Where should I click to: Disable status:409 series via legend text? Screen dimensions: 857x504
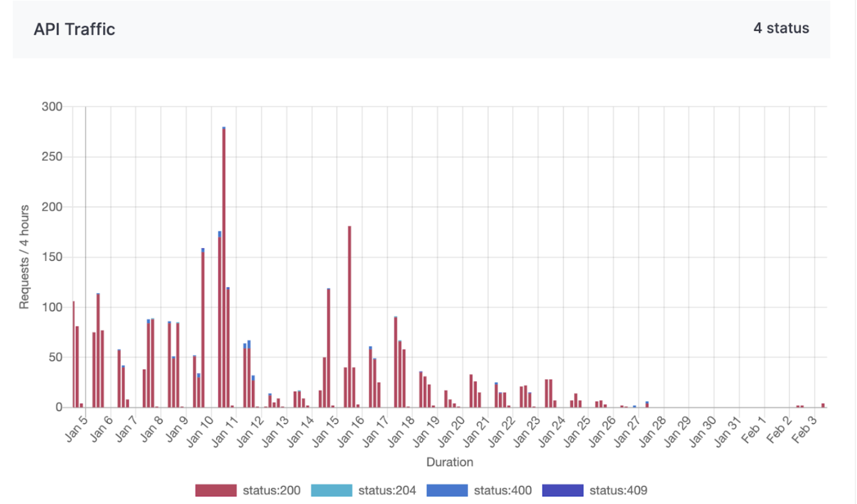point(618,491)
